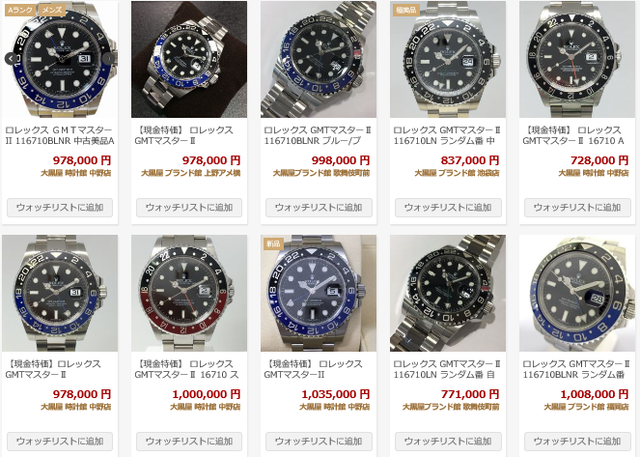Open the 116710LN ランダム番 中 listing title
The width and height of the screenshot is (640, 457).
click(447, 135)
